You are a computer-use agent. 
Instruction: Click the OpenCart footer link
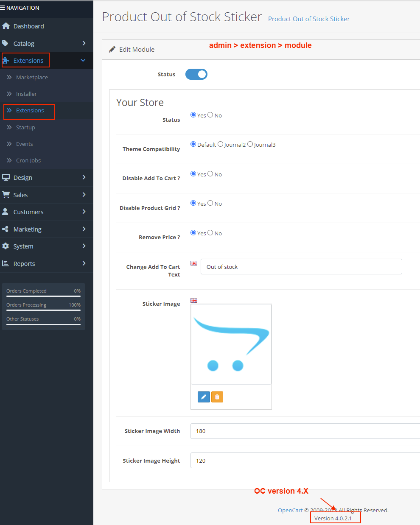pos(290,510)
